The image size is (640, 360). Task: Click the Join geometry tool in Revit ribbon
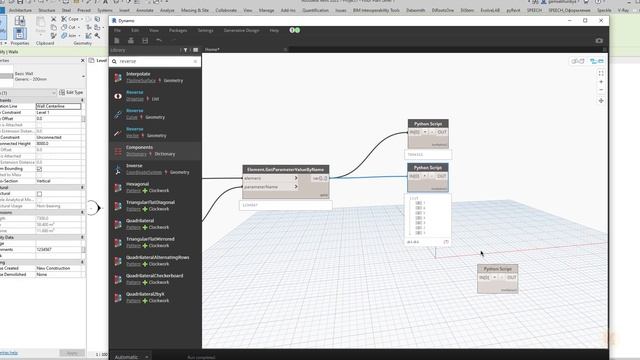coord(69,36)
